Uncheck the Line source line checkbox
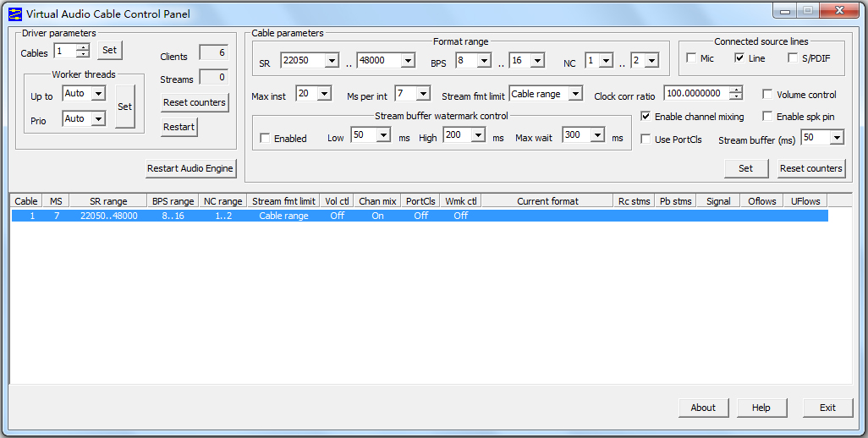868x438 pixels. point(739,58)
